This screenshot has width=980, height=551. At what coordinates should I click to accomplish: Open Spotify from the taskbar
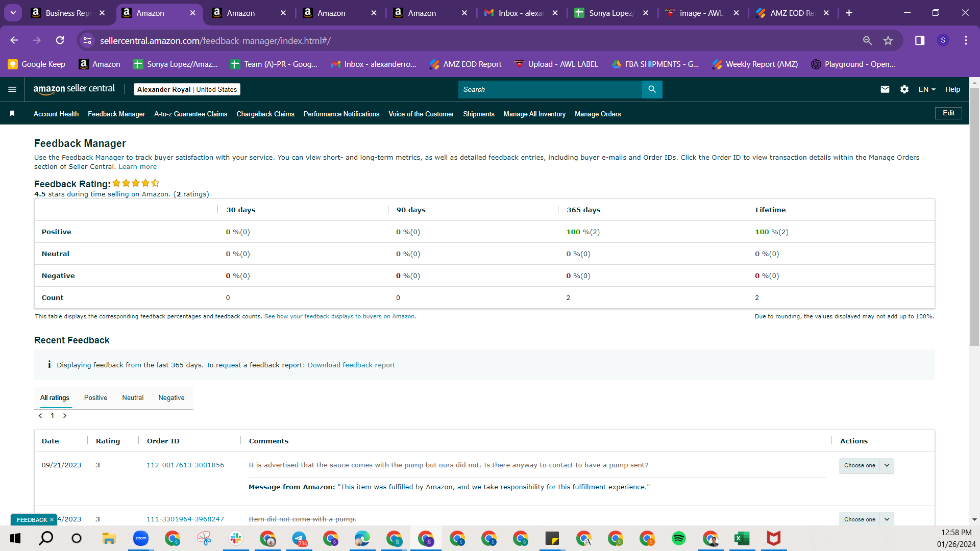tap(678, 538)
